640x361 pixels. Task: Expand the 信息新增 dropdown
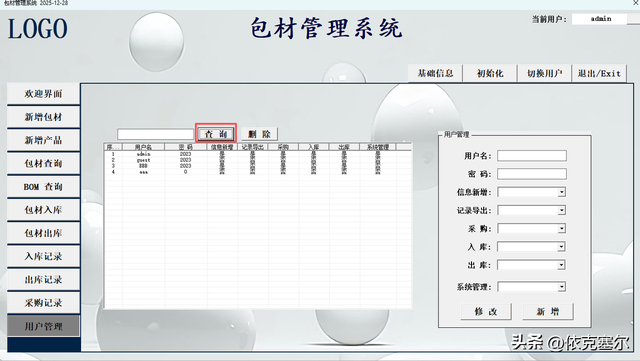point(562,192)
